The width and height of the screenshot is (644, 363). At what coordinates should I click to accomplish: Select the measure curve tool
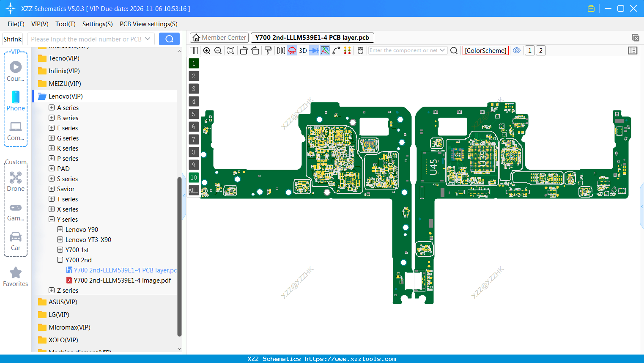(x=337, y=50)
